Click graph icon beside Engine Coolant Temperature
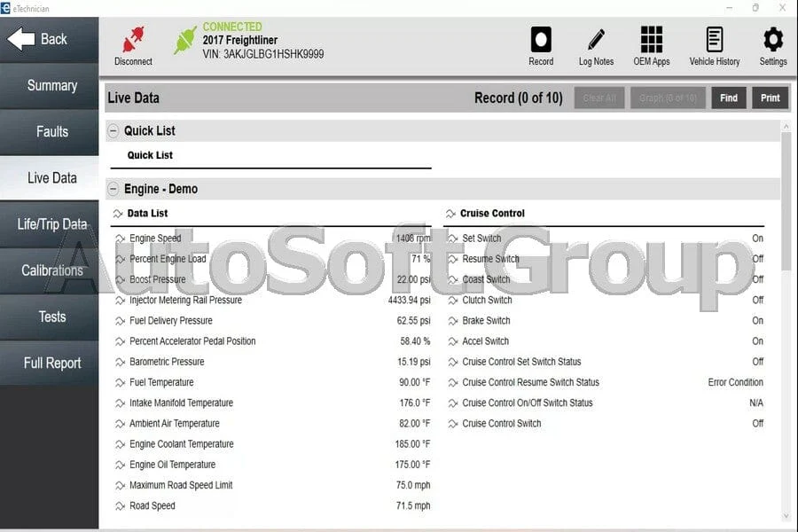Screen dimensions: 798x532 (x=120, y=444)
